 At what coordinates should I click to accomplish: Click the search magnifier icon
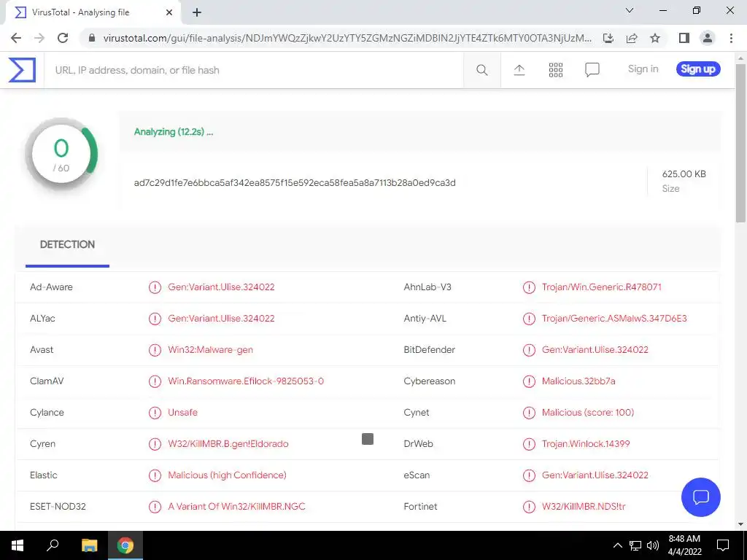coord(482,70)
